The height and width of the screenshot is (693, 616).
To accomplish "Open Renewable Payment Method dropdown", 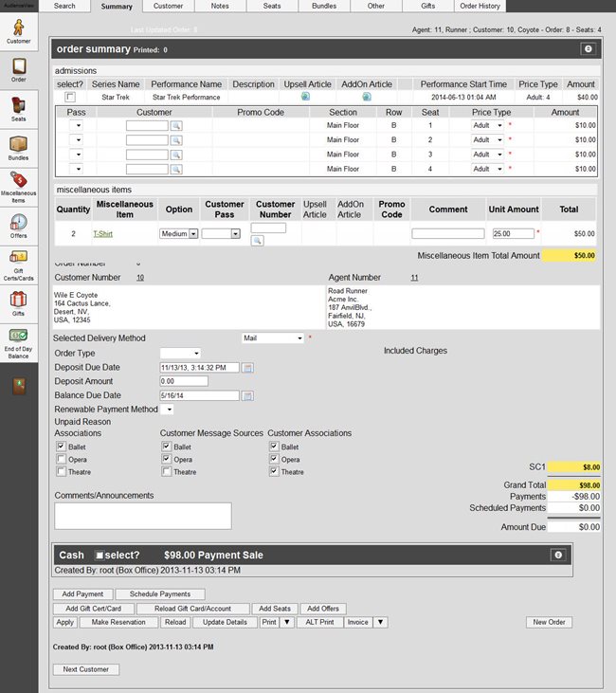I will pos(167,410).
